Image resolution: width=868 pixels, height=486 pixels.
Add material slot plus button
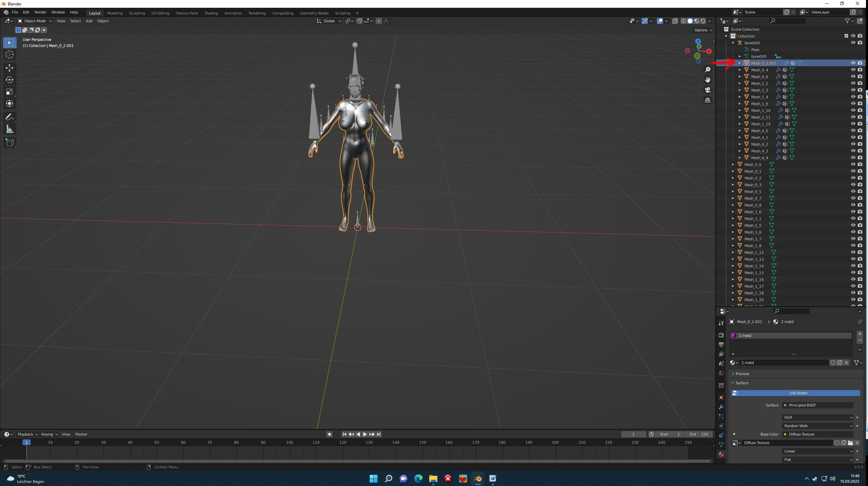point(860,334)
